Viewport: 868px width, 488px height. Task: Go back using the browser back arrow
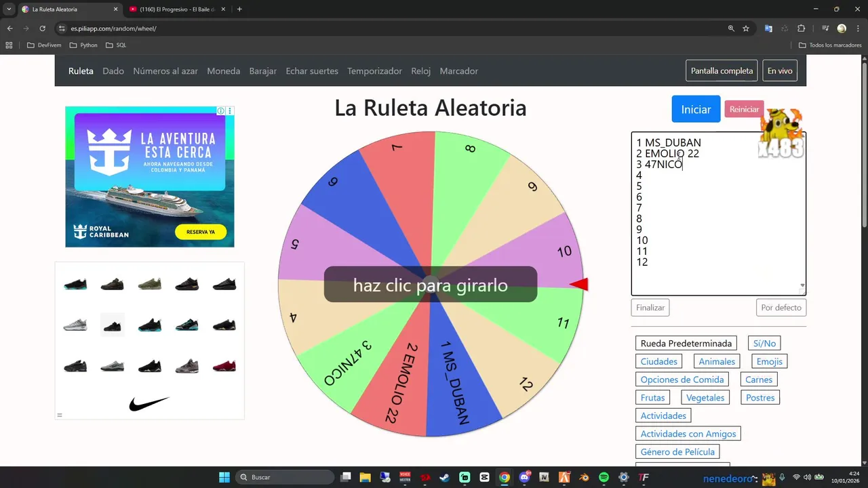pos(9,28)
